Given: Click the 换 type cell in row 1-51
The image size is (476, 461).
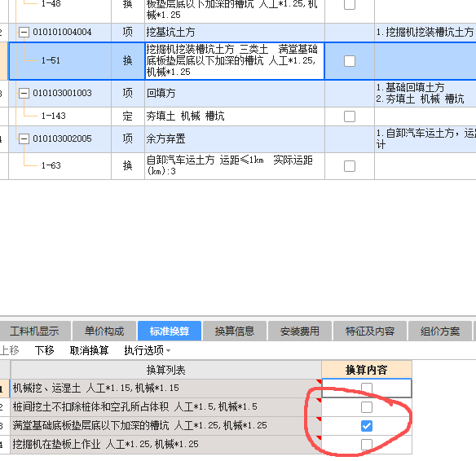Looking at the screenshot, I should coord(128,61).
